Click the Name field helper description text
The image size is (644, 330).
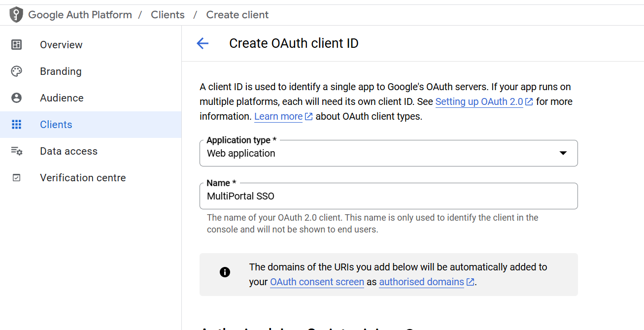click(x=373, y=224)
